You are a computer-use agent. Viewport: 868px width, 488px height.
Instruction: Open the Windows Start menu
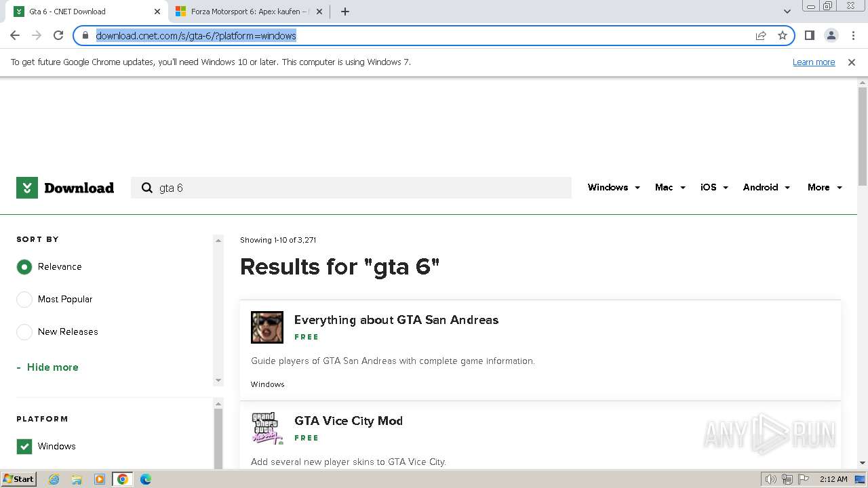18,479
